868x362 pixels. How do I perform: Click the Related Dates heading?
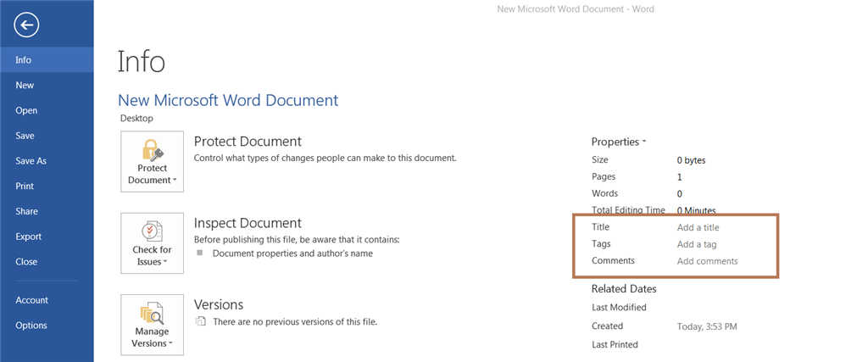(624, 289)
